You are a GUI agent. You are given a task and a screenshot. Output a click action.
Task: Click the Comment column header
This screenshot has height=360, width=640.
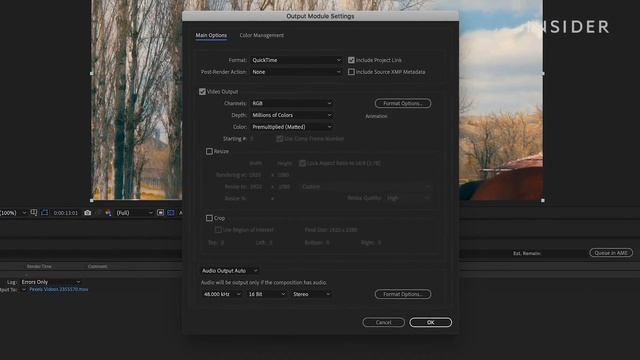98,267
